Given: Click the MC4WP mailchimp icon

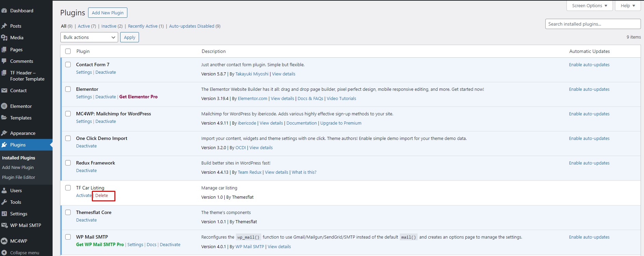Looking at the screenshot, I should [4, 241].
